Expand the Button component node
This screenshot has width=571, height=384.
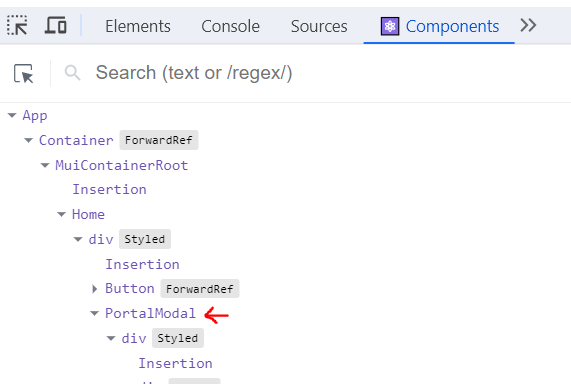pyautogui.click(x=95, y=289)
